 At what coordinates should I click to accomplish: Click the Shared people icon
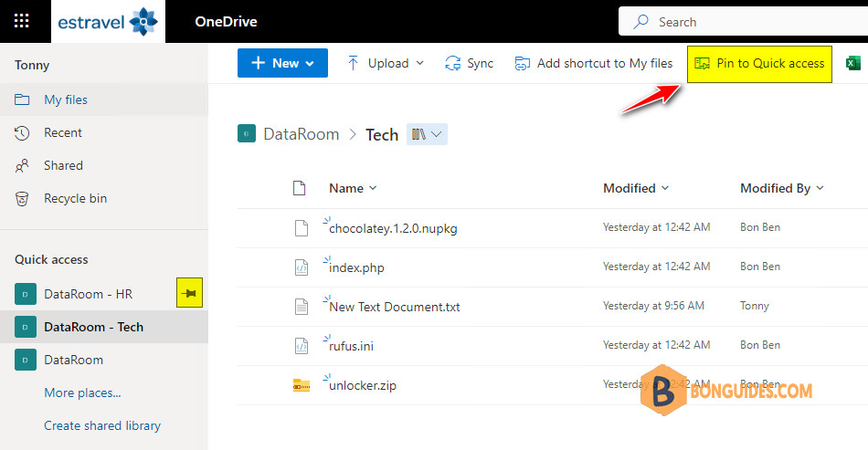click(x=22, y=165)
